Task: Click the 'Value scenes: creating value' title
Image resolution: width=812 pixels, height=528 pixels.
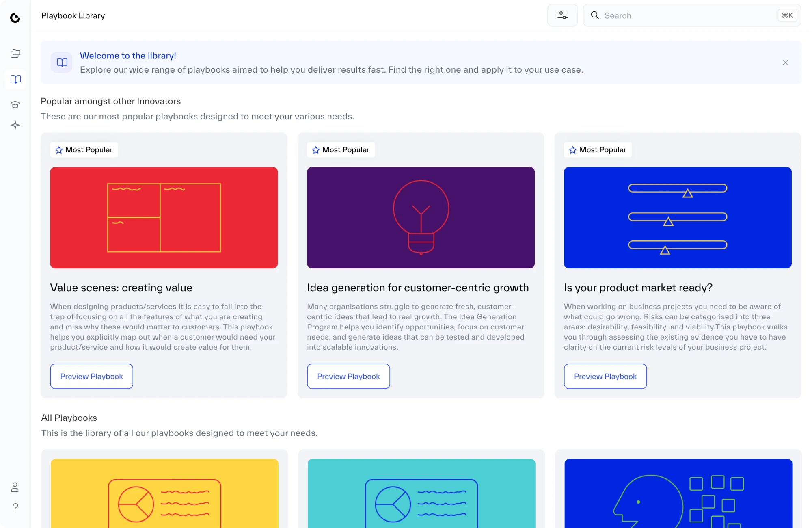Action: (x=121, y=288)
